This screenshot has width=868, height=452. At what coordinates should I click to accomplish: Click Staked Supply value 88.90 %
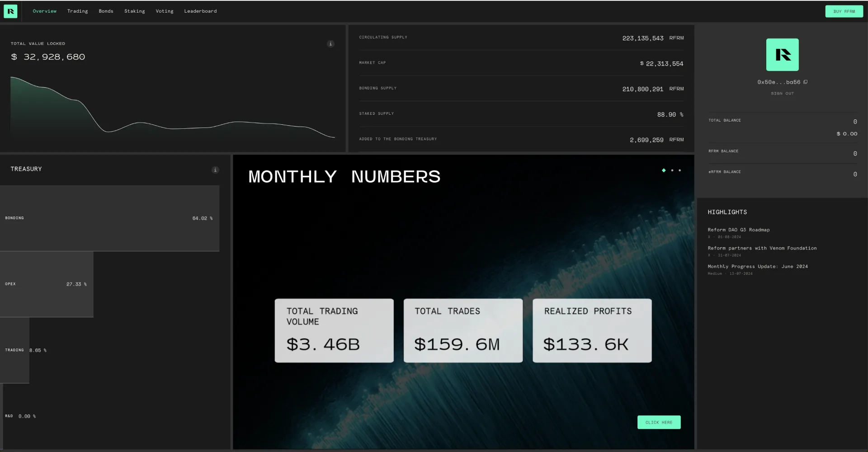[670, 115]
